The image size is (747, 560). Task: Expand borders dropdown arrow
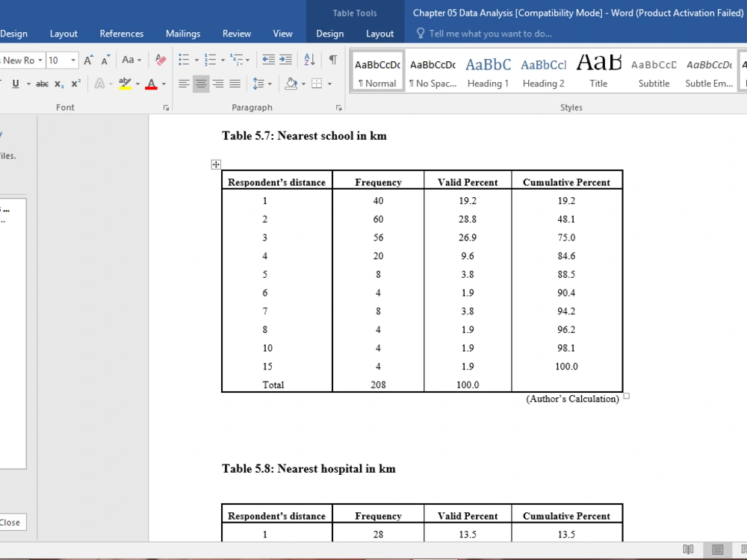click(x=329, y=84)
